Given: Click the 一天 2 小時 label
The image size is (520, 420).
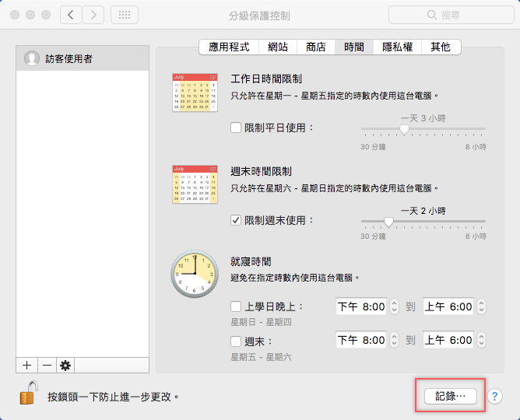Looking at the screenshot, I should pos(423,211).
